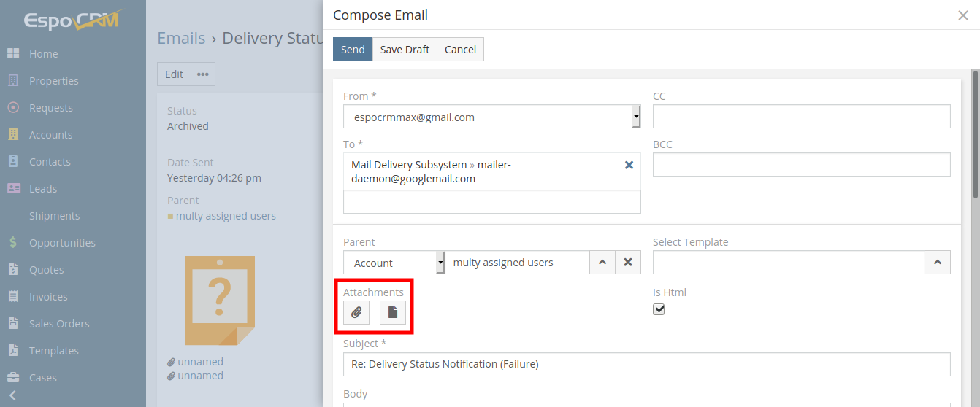Open the Accounts menu item
This screenshot has height=407, width=980.
(x=50, y=135)
